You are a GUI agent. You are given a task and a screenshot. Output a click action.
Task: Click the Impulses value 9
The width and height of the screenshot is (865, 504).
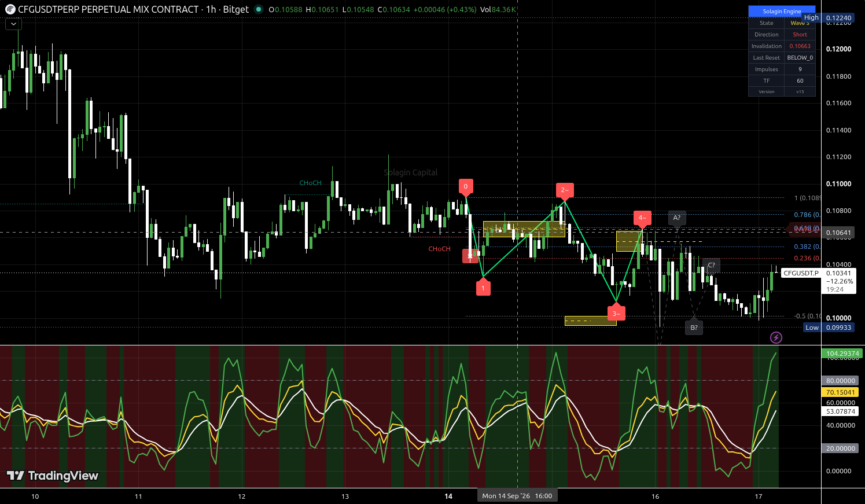[x=800, y=69]
